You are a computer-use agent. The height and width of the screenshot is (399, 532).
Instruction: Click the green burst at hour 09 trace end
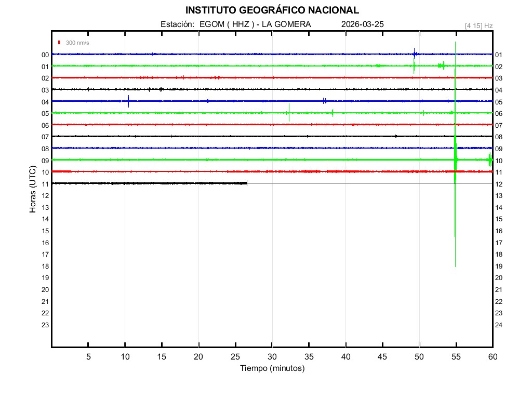[x=490, y=160]
